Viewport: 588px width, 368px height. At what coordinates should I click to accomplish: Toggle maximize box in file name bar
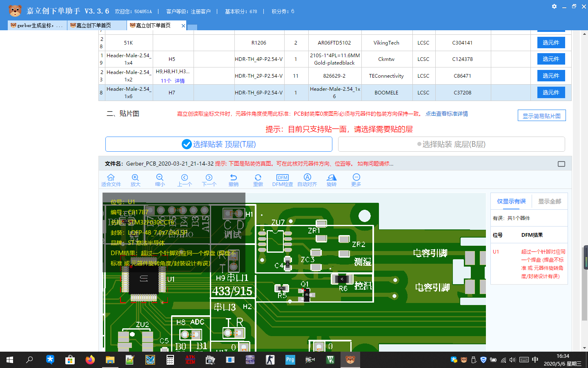[x=561, y=164]
